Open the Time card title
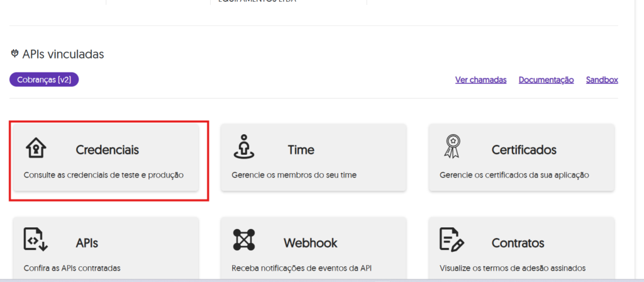The image size is (644, 282). tap(301, 150)
